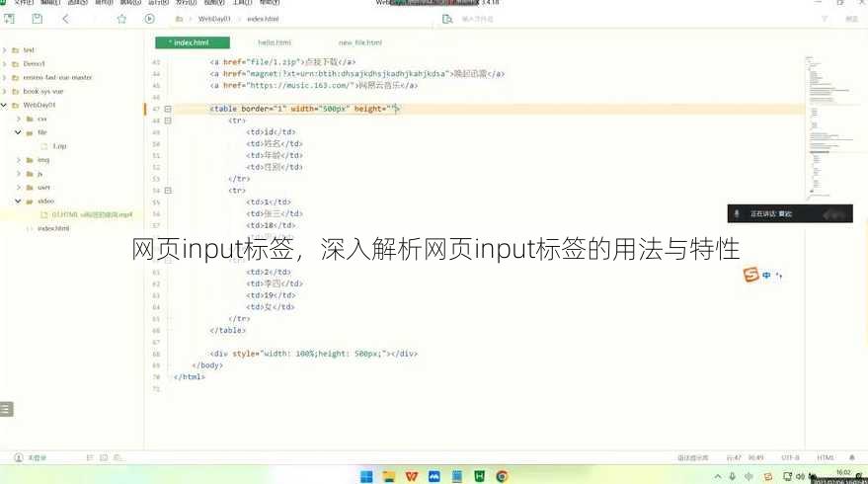Collapse the video folder arrow
Screen dimensions: 868x484
[18, 202]
